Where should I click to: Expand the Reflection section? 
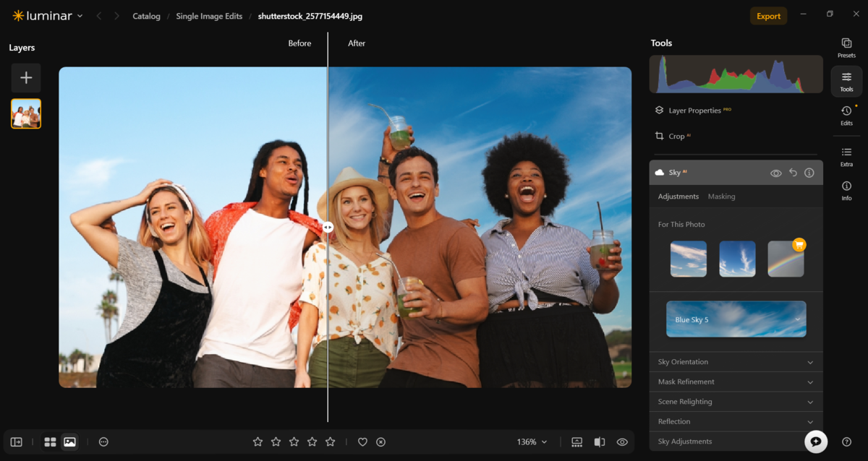736,421
